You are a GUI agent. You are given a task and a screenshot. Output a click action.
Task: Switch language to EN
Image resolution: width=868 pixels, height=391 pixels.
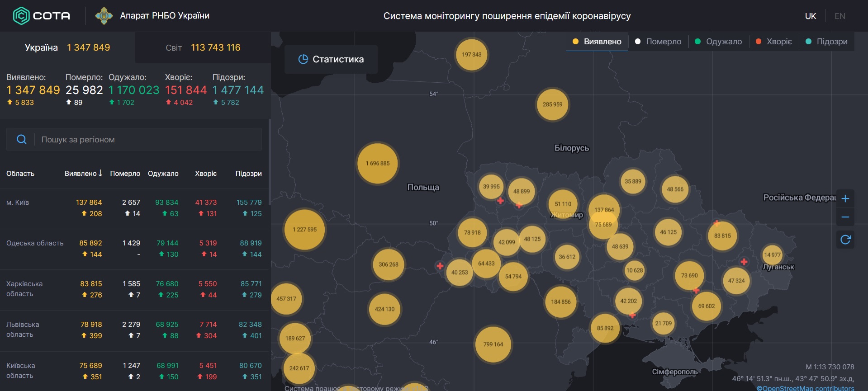[x=840, y=16]
